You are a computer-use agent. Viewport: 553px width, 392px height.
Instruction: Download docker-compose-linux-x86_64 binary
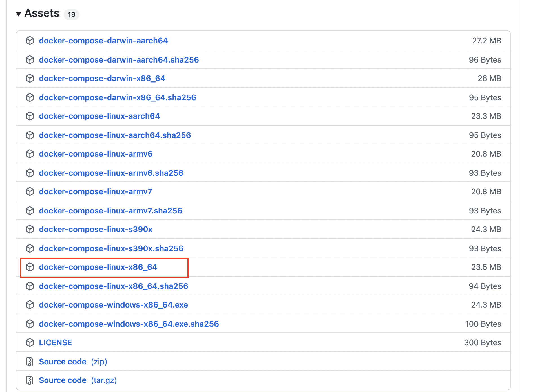click(98, 267)
